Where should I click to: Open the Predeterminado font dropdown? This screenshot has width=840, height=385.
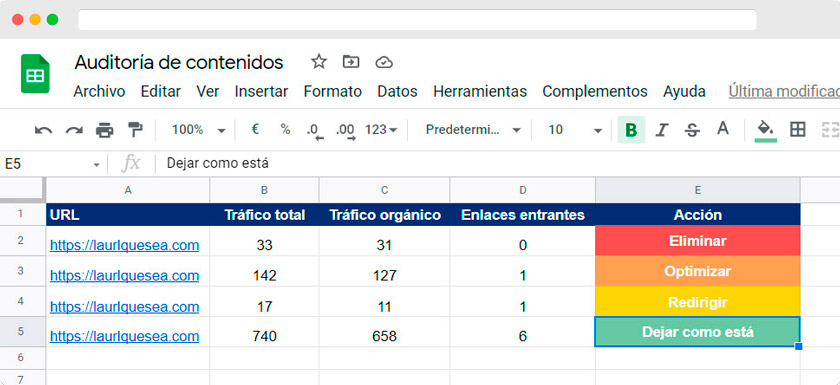coord(473,130)
